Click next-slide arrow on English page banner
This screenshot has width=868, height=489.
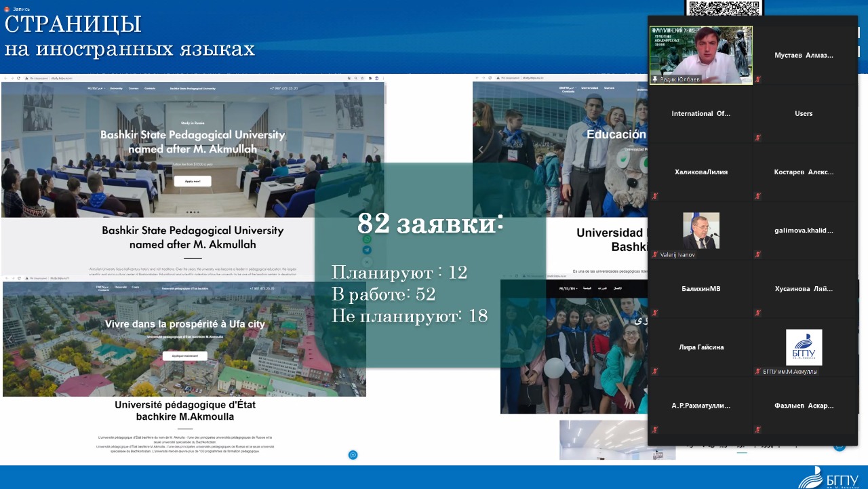(376, 150)
